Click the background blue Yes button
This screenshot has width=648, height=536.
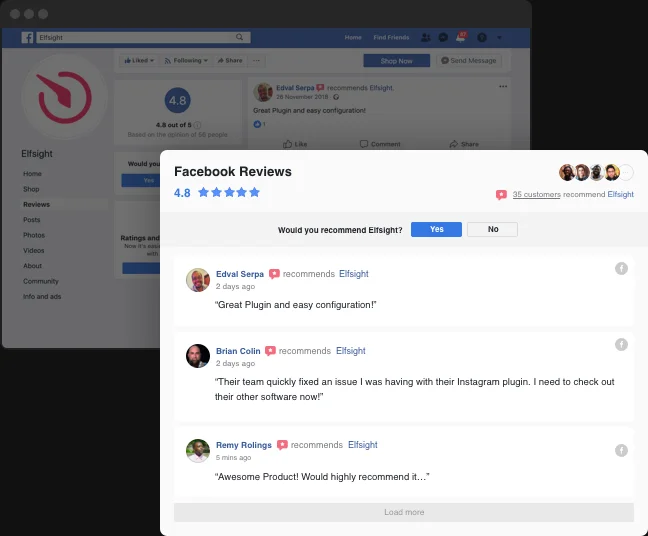[x=141, y=180]
